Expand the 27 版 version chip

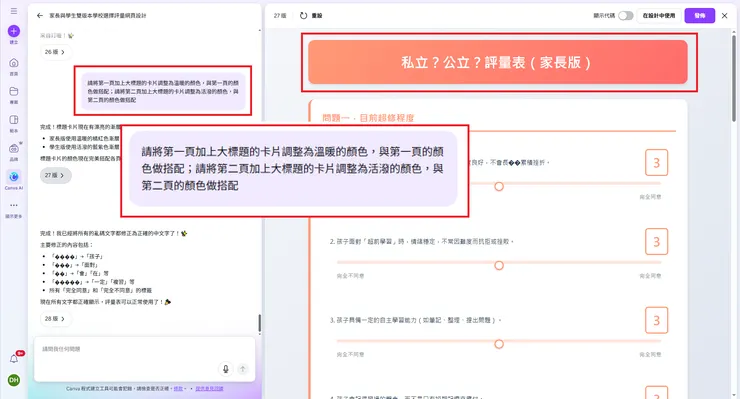[x=56, y=175]
